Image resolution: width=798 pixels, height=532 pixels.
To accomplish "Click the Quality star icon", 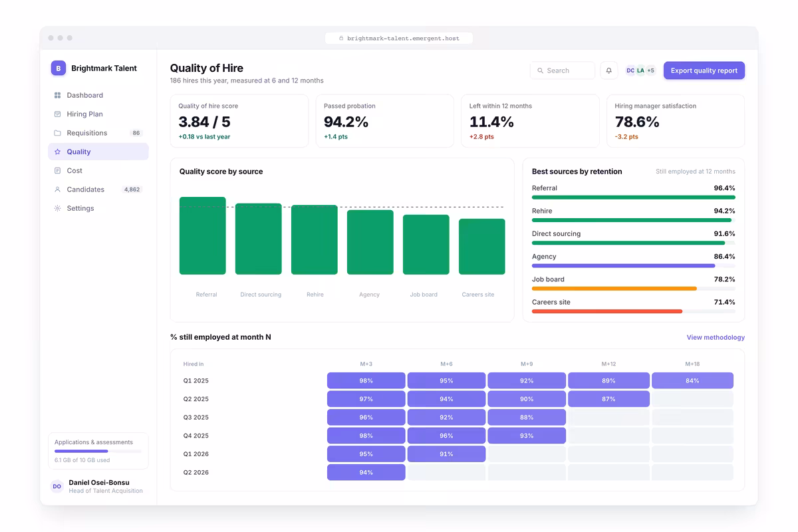I will (57, 152).
